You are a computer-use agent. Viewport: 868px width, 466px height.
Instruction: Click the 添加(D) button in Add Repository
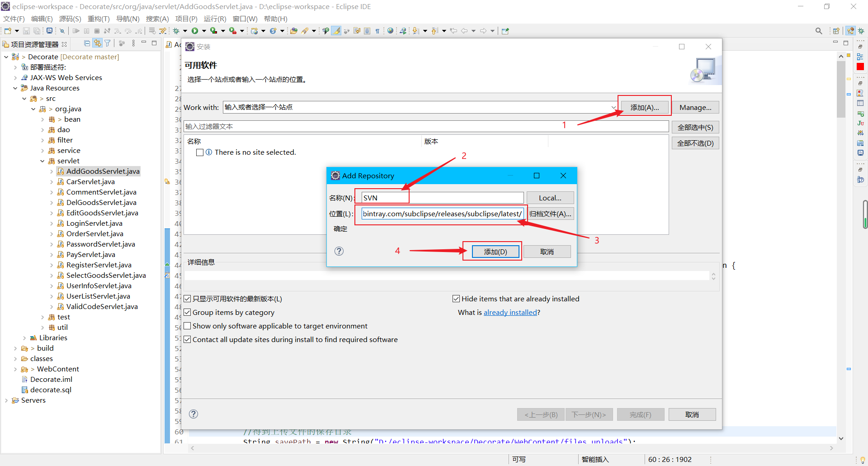pyautogui.click(x=495, y=252)
